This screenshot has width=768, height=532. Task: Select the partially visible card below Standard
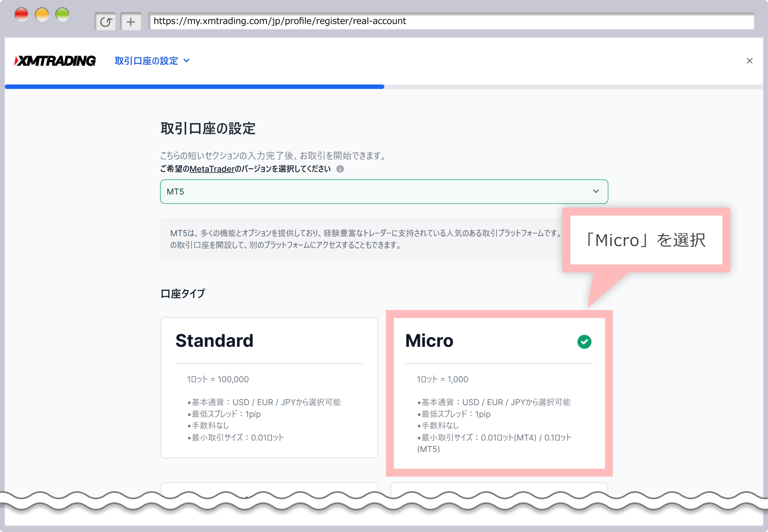269,488
